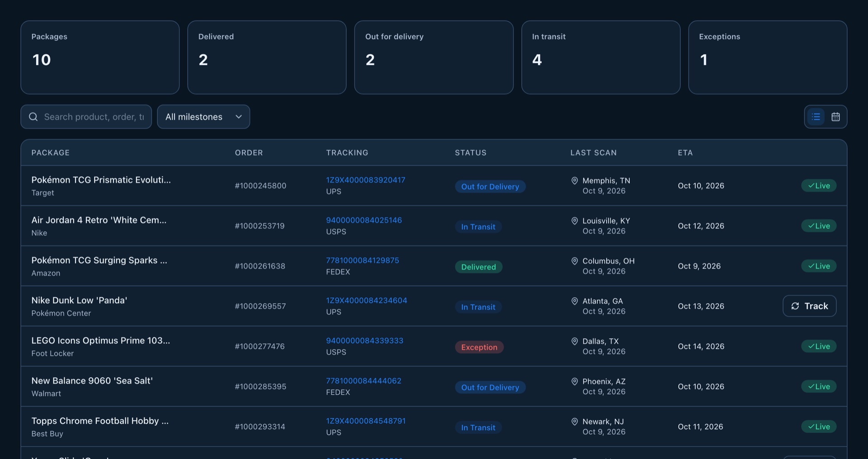Click location pin icon beside Dallas, TX
Image resolution: width=868 pixels, height=459 pixels.
[x=575, y=342]
